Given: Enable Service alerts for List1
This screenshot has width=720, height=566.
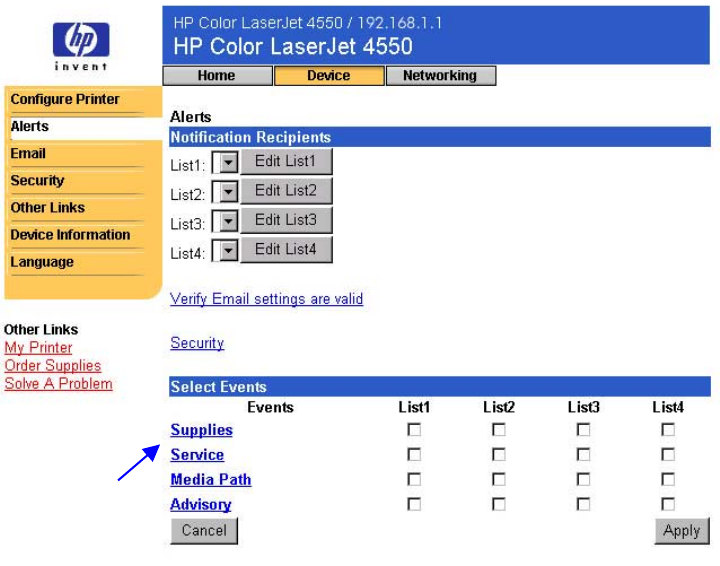Looking at the screenshot, I should tap(414, 454).
